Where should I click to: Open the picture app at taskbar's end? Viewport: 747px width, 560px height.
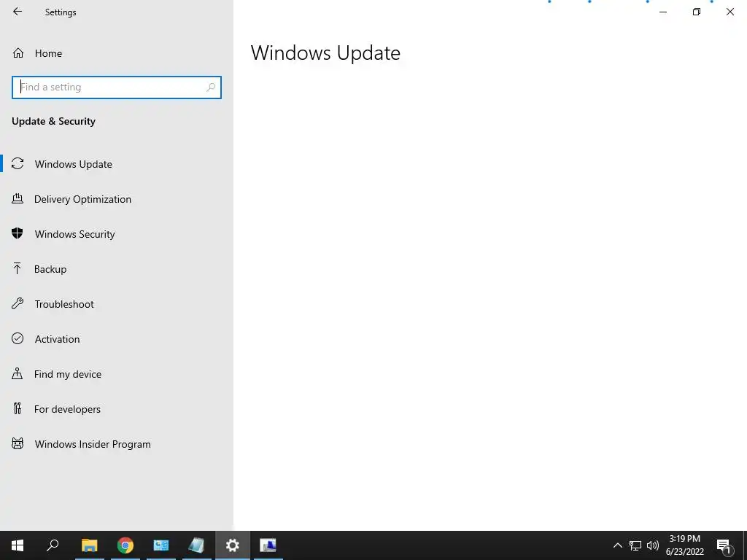pyautogui.click(x=268, y=545)
